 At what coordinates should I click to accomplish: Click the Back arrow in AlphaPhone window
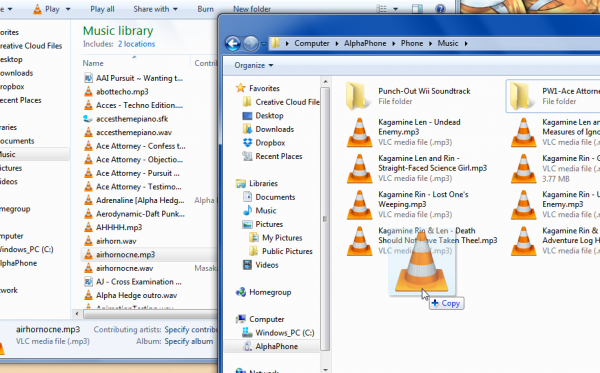tap(233, 43)
